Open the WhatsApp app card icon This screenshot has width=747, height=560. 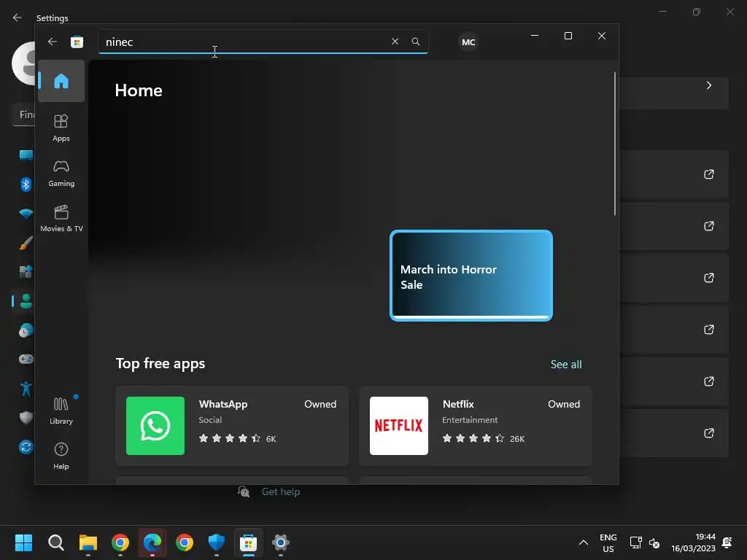(x=155, y=426)
